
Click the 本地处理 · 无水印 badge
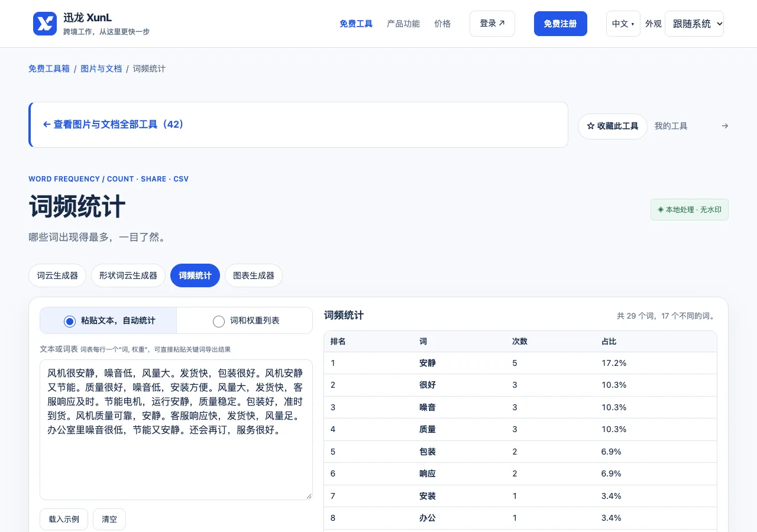click(690, 210)
